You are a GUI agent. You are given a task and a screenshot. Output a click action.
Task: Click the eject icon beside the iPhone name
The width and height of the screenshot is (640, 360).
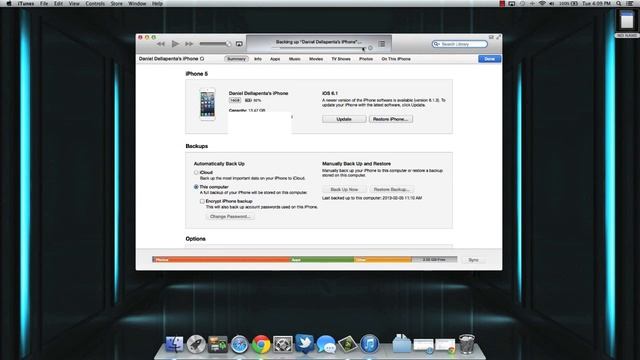click(202, 59)
